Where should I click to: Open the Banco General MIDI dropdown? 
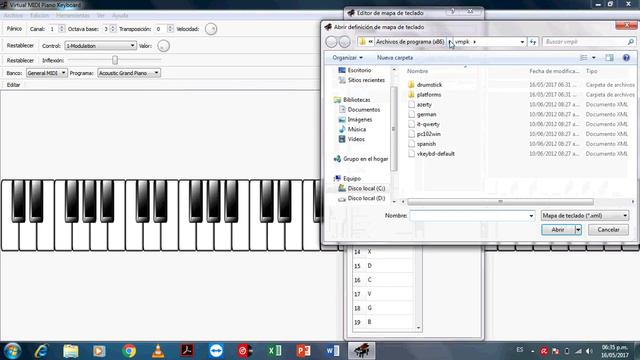[x=47, y=73]
